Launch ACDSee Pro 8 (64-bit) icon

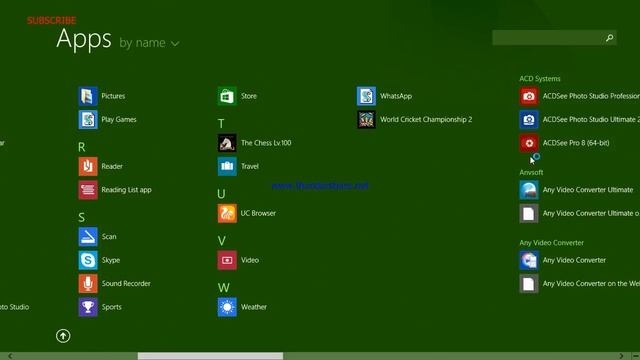tap(529, 143)
